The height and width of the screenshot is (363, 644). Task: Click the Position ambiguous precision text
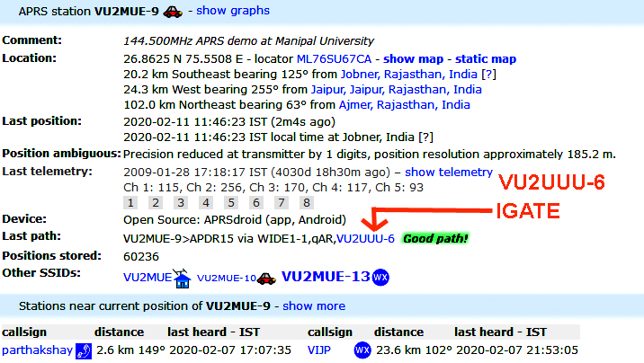370,155
